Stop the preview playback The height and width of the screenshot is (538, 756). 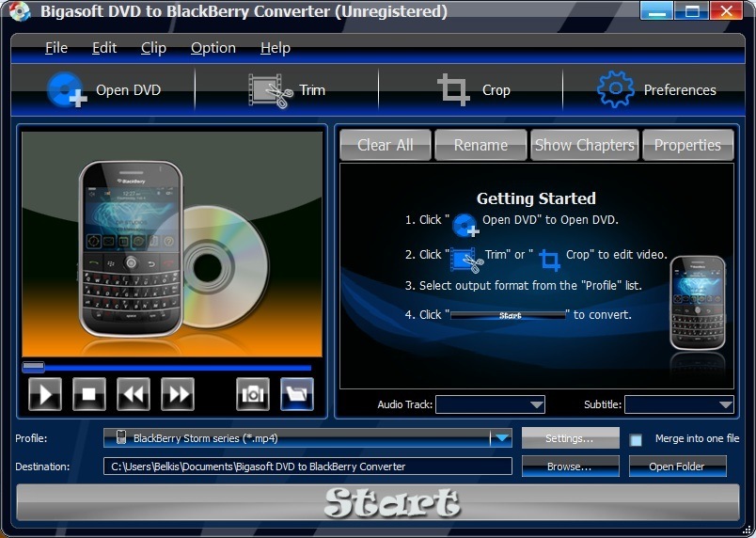(x=89, y=394)
